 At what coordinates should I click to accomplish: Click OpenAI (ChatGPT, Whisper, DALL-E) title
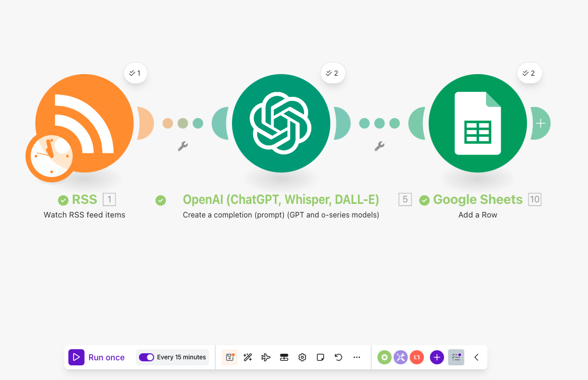coord(281,199)
